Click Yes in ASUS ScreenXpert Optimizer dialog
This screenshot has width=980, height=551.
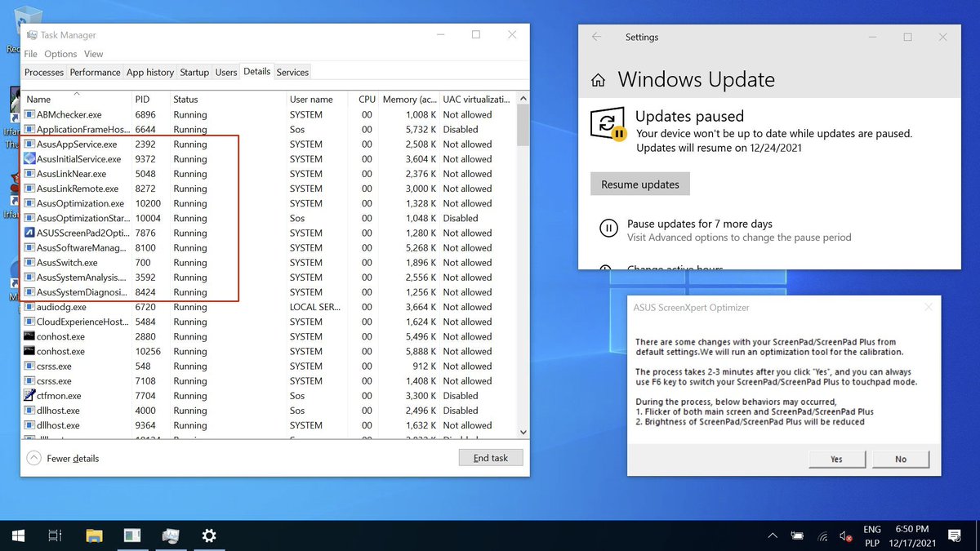pos(836,459)
